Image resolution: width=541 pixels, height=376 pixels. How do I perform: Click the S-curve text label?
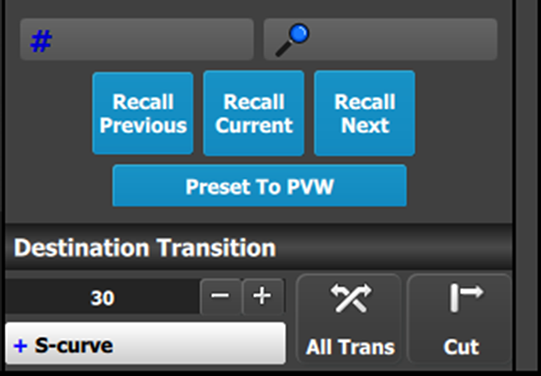[74, 345]
